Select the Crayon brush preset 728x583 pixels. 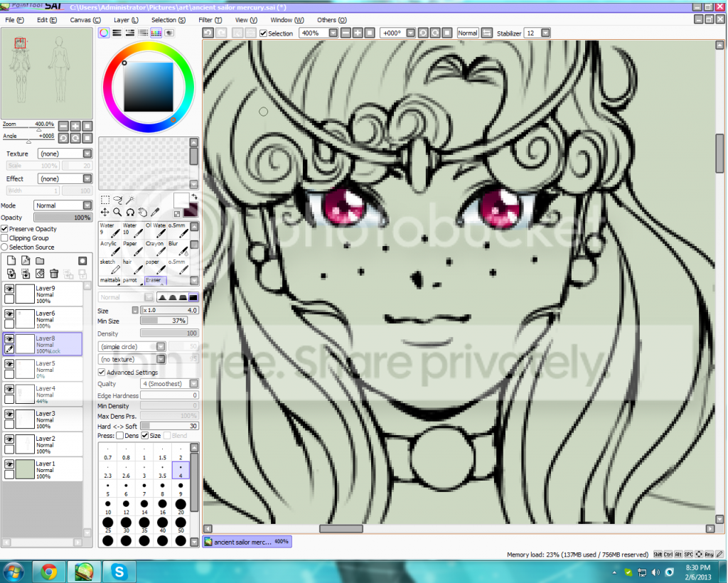point(156,248)
